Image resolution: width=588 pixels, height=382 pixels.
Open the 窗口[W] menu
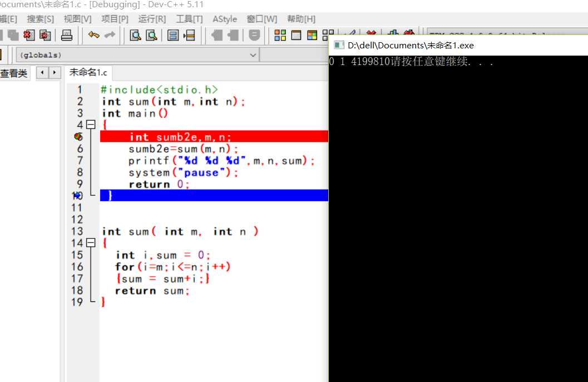pos(262,19)
